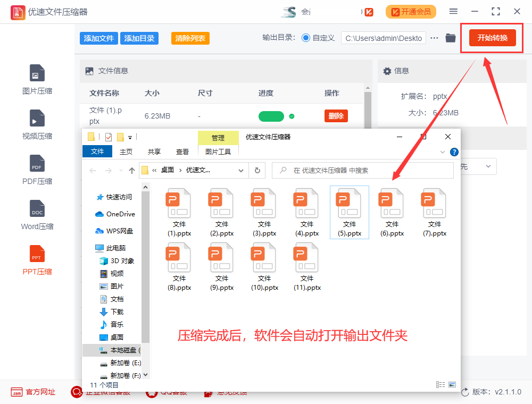
Task: Open 新加卷 (E:) drive in navigation pane
Action: tap(120, 363)
